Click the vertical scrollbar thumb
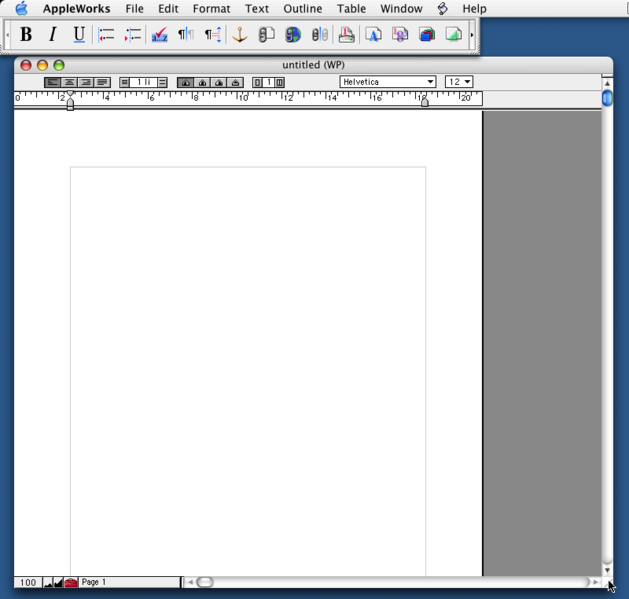Viewport: 629px width, 599px height. [607, 98]
